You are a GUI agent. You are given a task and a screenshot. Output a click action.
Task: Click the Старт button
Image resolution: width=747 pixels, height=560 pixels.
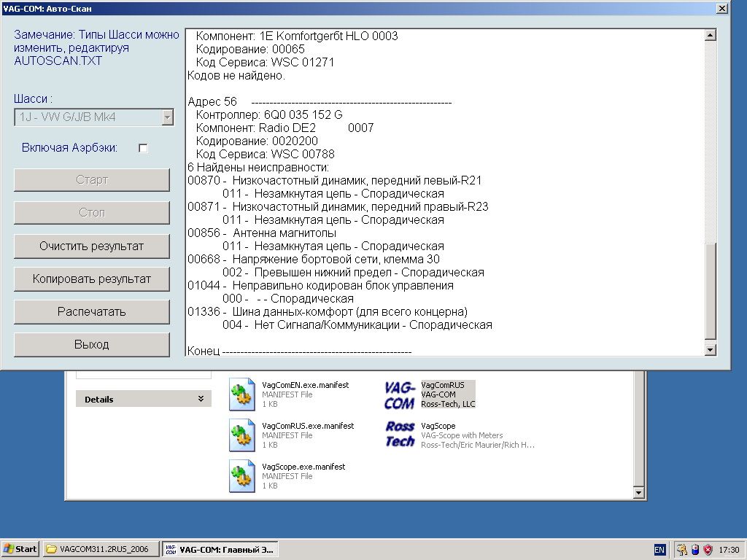(x=92, y=180)
